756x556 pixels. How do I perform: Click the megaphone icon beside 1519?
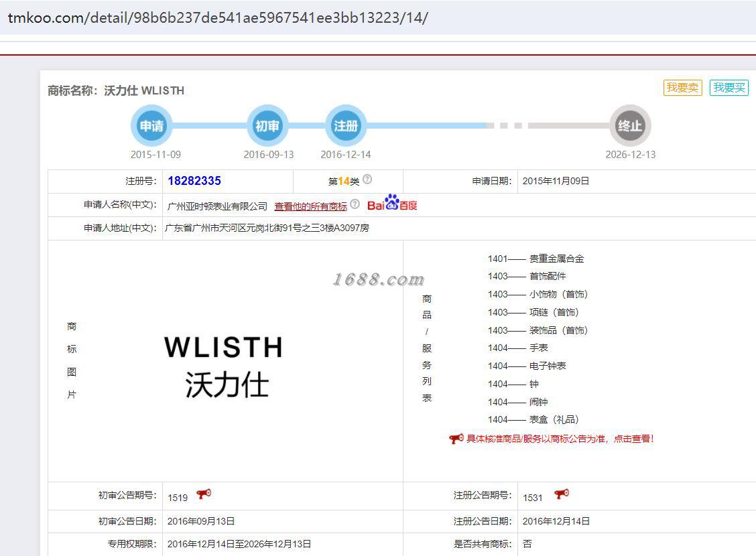[204, 494]
